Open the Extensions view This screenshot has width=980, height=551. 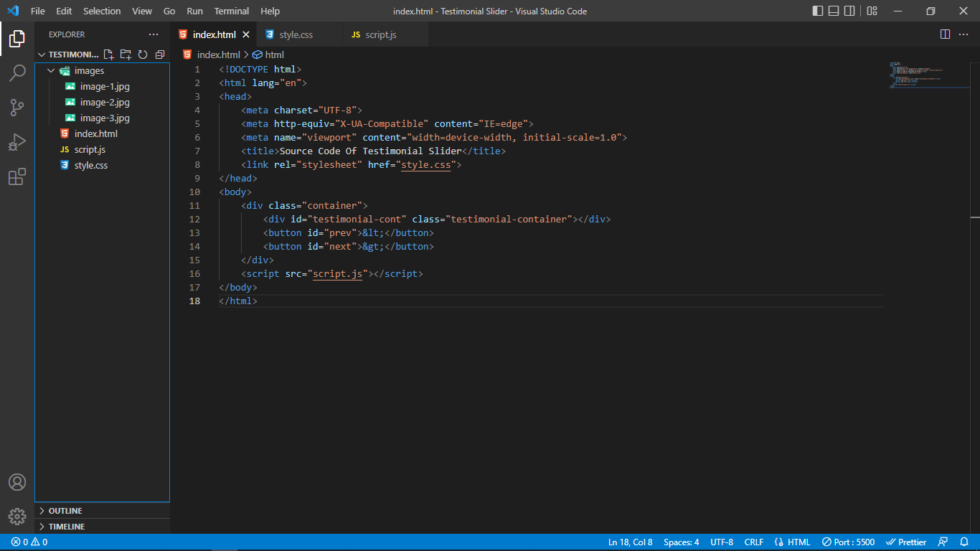coord(17,176)
